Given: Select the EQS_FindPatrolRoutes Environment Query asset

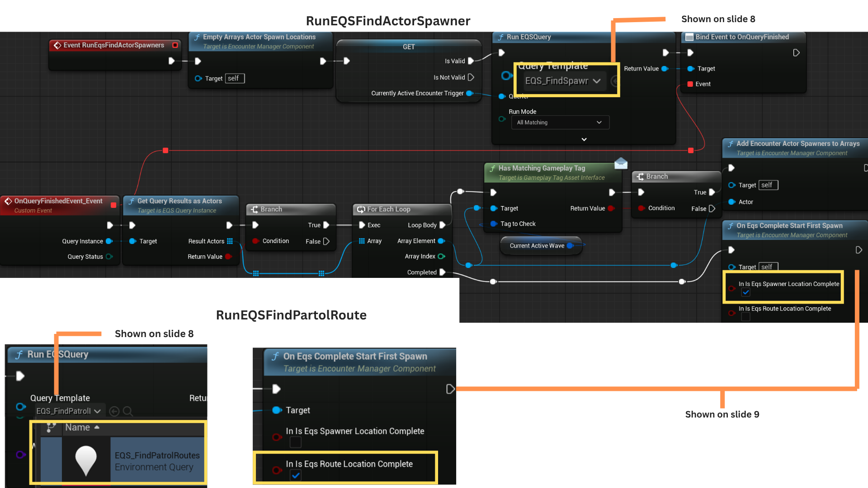Looking at the screenshot, I should pos(156,461).
